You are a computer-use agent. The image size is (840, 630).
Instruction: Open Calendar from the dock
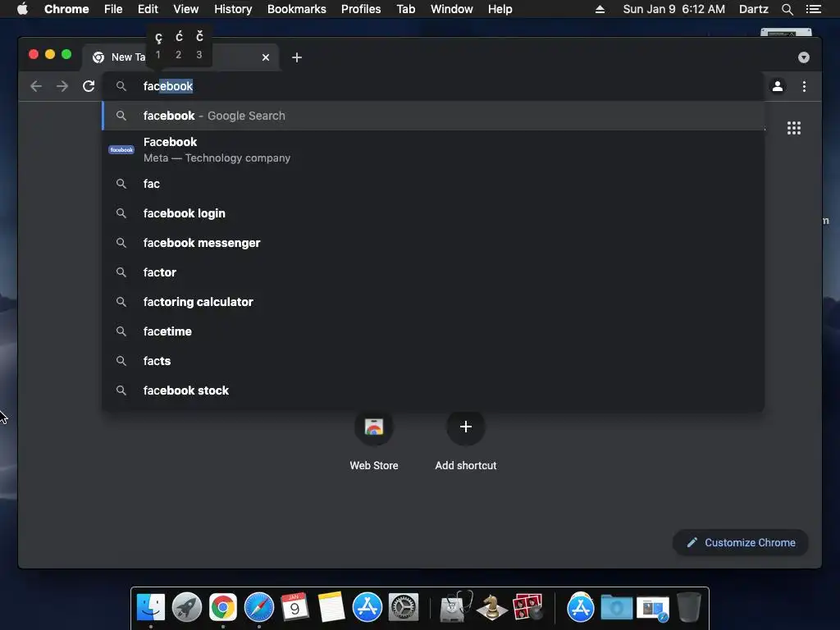[x=294, y=608]
